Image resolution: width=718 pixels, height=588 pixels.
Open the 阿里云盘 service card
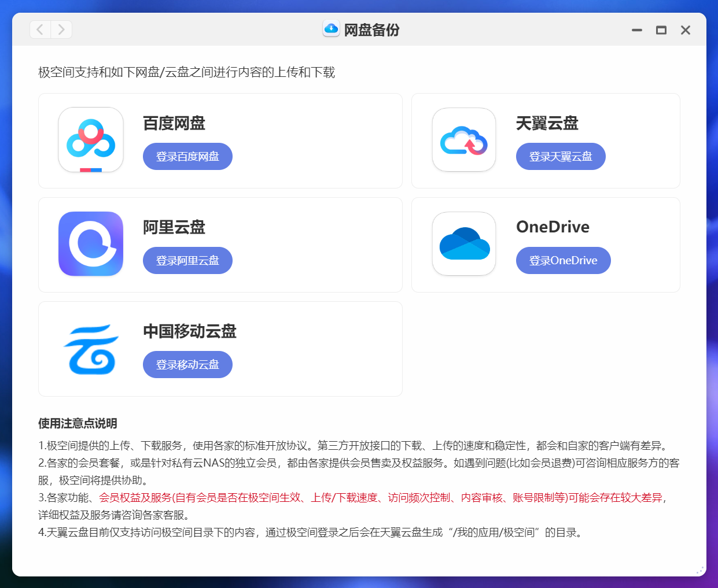318,244
